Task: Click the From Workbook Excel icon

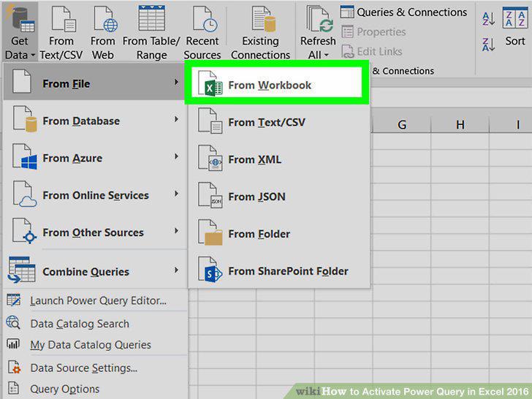Action: (210, 83)
